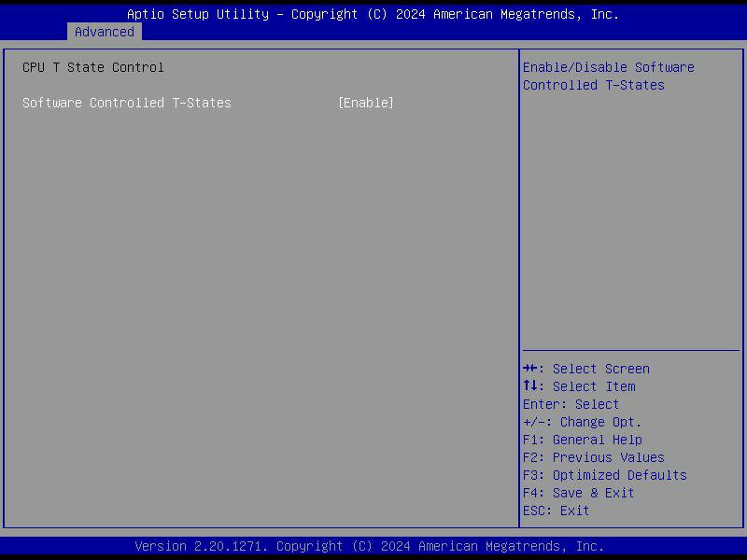The height and width of the screenshot is (560, 747).
Task: Click +/-: Change Opt. hint
Action: click(581, 422)
